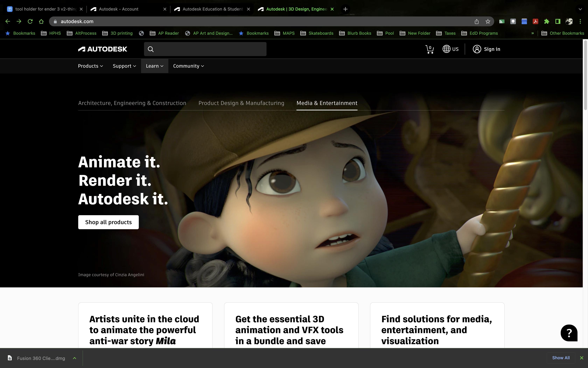The height and width of the screenshot is (368, 588).
Task: Select Product Design & Manufacturing tab
Action: pos(241,103)
